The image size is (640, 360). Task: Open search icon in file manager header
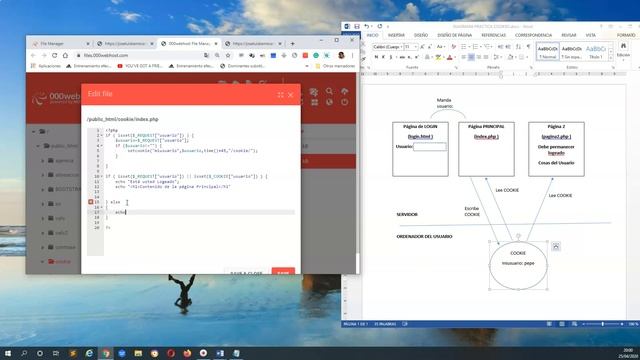(329, 91)
